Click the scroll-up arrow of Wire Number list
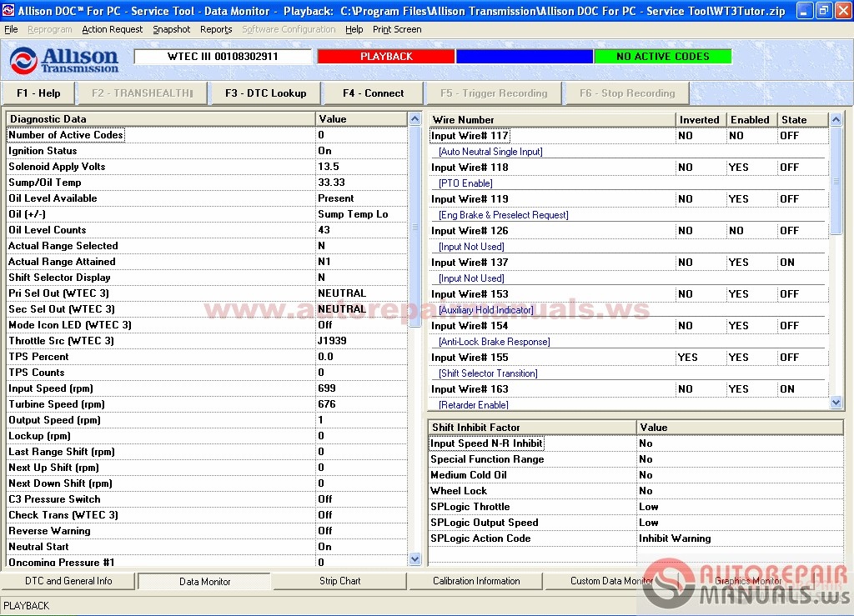 836,120
